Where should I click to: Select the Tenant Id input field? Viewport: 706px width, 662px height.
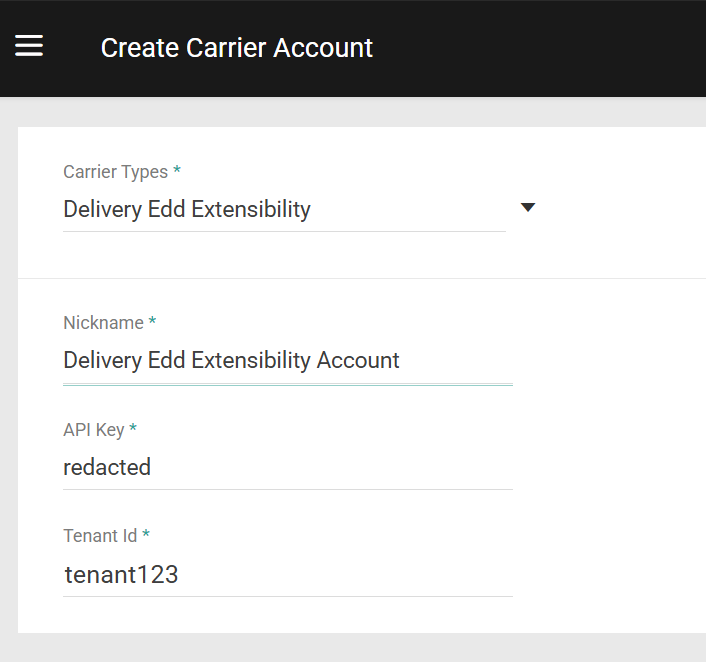287,574
